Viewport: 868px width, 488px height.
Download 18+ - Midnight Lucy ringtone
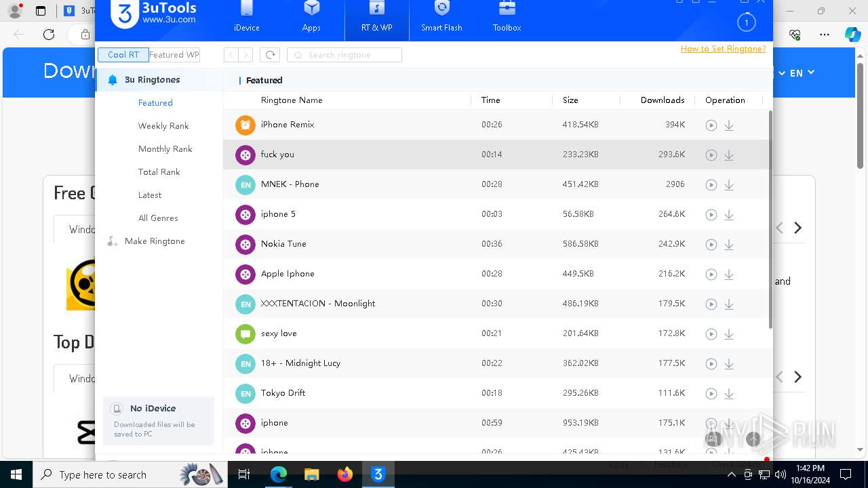click(729, 364)
